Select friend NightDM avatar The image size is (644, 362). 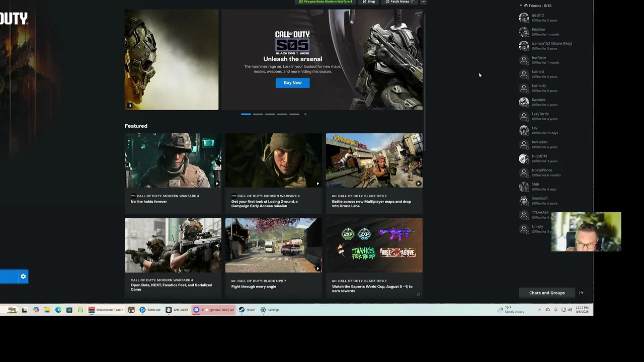tap(524, 158)
